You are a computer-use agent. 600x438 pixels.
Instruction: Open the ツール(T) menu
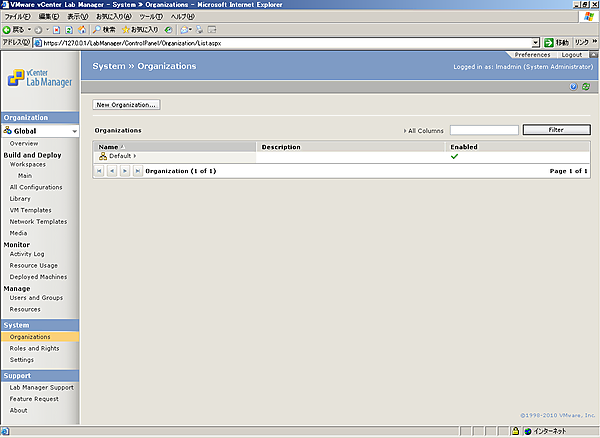pos(150,17)
